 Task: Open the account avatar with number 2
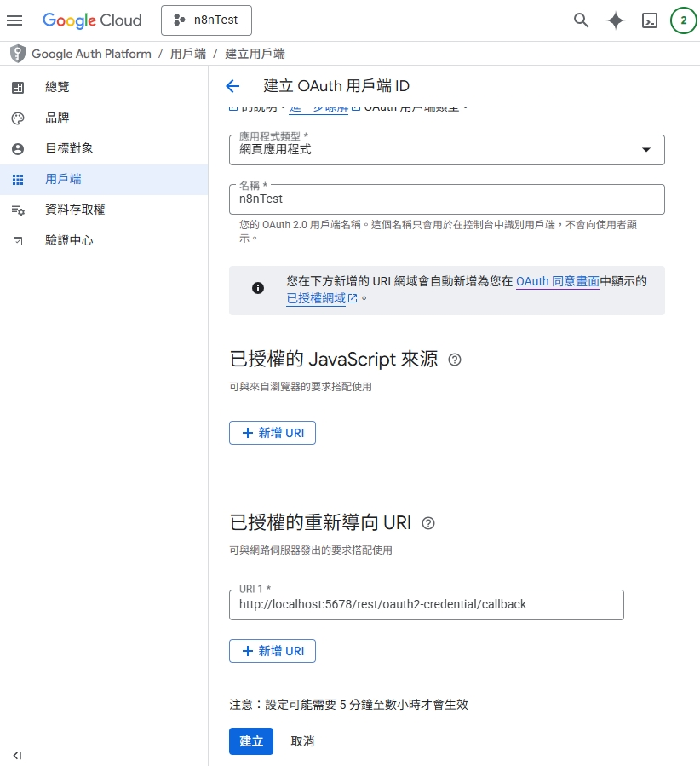(x=684, y=20)
